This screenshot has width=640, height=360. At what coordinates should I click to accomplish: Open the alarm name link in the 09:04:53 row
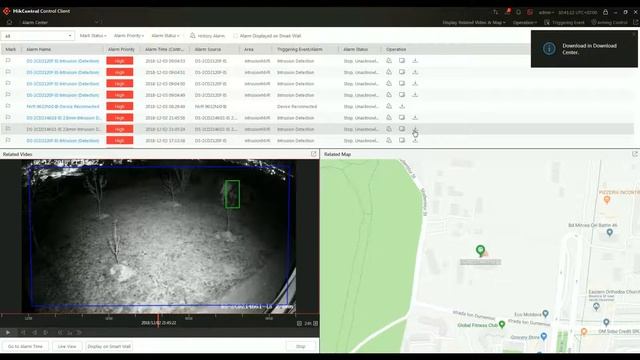[x=62, y=61]
